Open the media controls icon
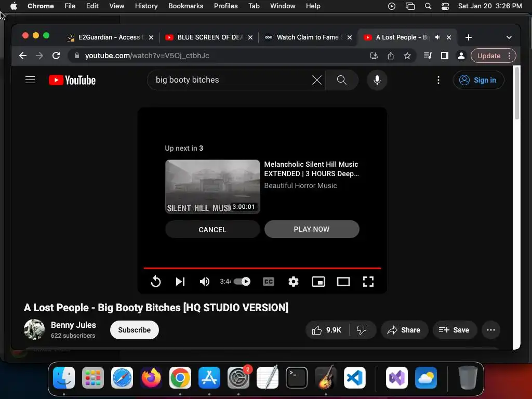The height and width of the screenshot is (399, 532). point(428,56)
